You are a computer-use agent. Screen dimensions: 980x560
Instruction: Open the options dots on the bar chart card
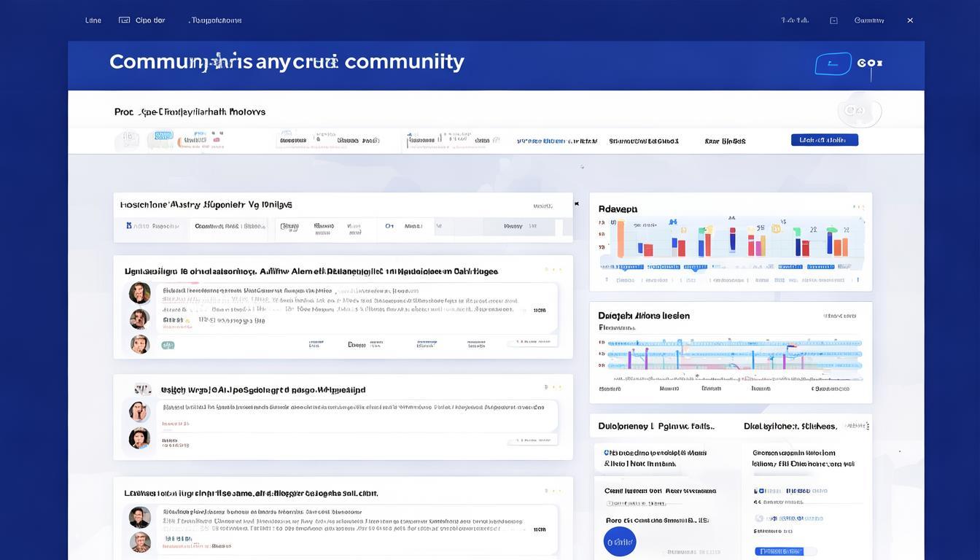click(x=857, y=208)
